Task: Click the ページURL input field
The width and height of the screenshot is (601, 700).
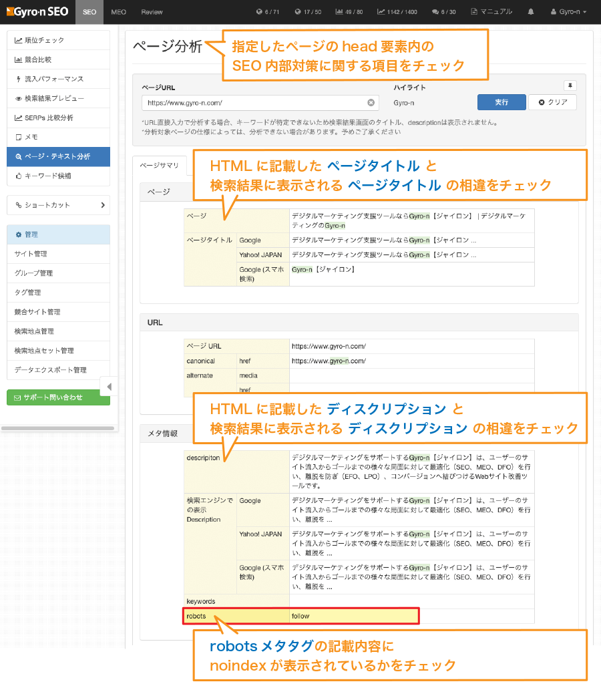Action: point(254,103)
